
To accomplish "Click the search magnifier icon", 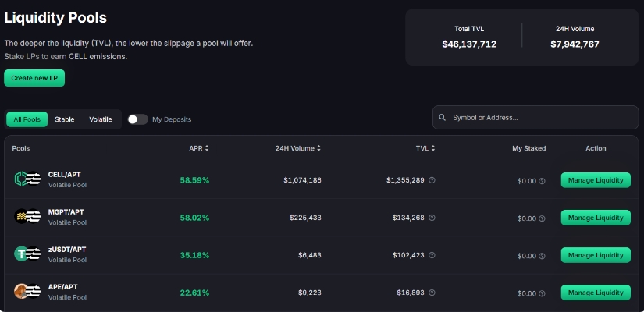I will (x=443, y=118).
